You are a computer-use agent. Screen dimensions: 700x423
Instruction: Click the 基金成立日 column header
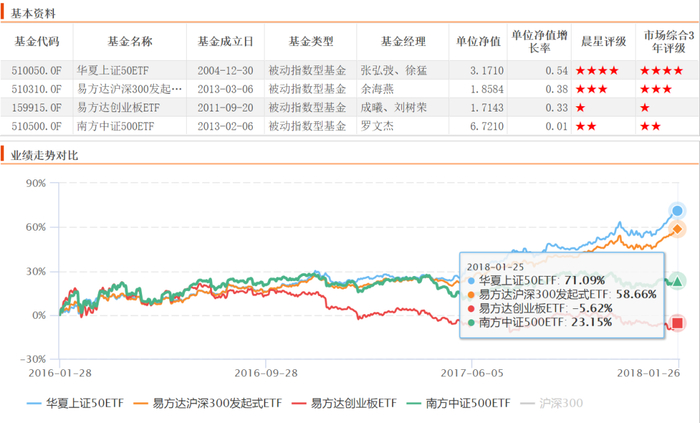225,41
